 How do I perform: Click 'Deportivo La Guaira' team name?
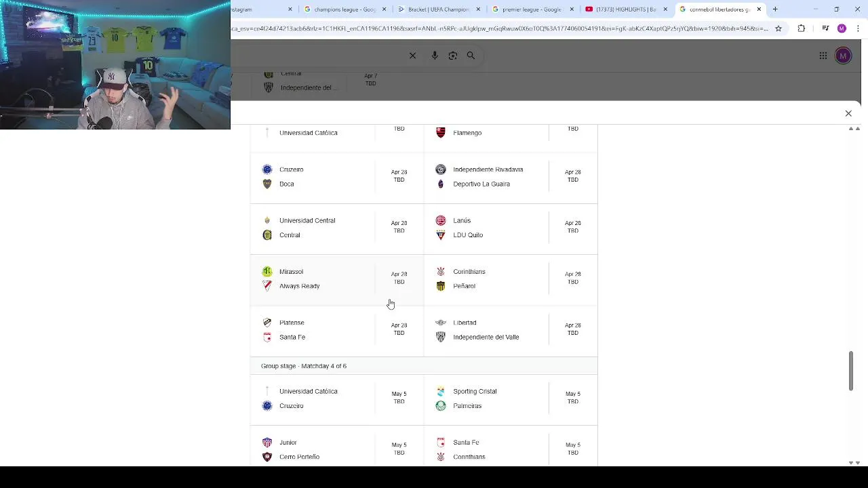tap(481, 184)
